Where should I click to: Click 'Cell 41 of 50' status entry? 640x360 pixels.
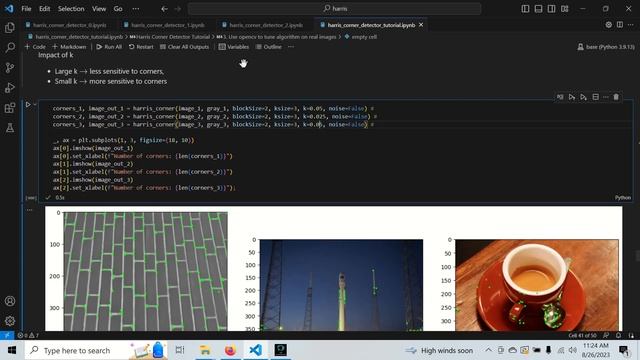pos(582,335)
